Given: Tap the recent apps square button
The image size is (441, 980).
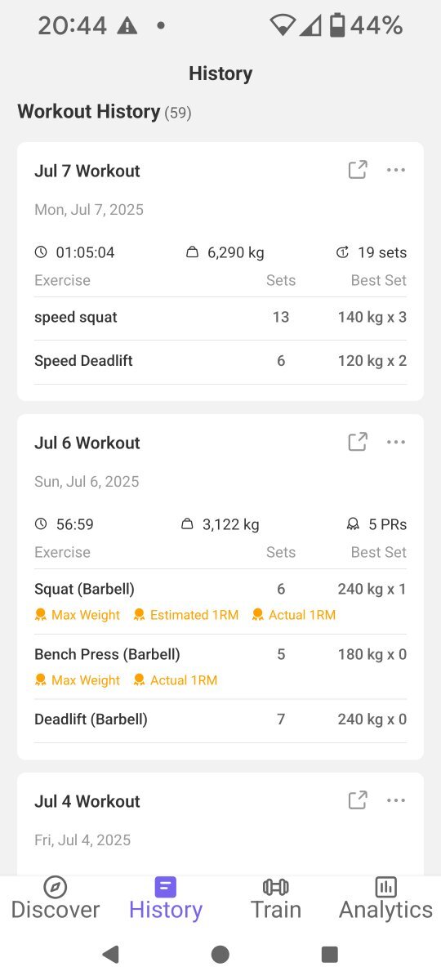Looking at the screenshot, I should click(330, 954).
